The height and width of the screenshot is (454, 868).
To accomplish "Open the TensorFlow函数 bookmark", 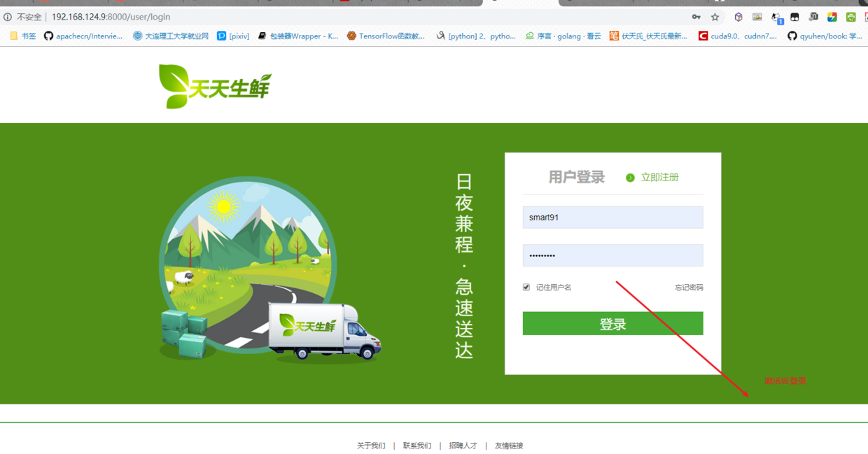I will (x=386, y=36).
